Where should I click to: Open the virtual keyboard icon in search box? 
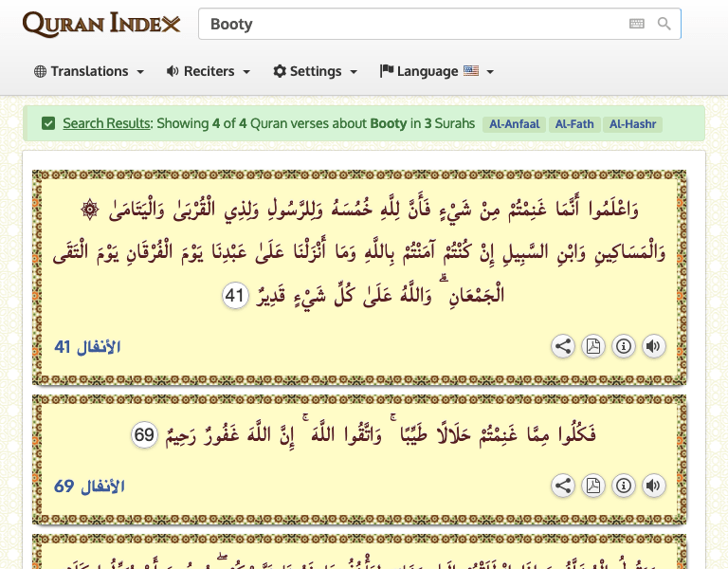pyautogui.click(x=637, y=24)
